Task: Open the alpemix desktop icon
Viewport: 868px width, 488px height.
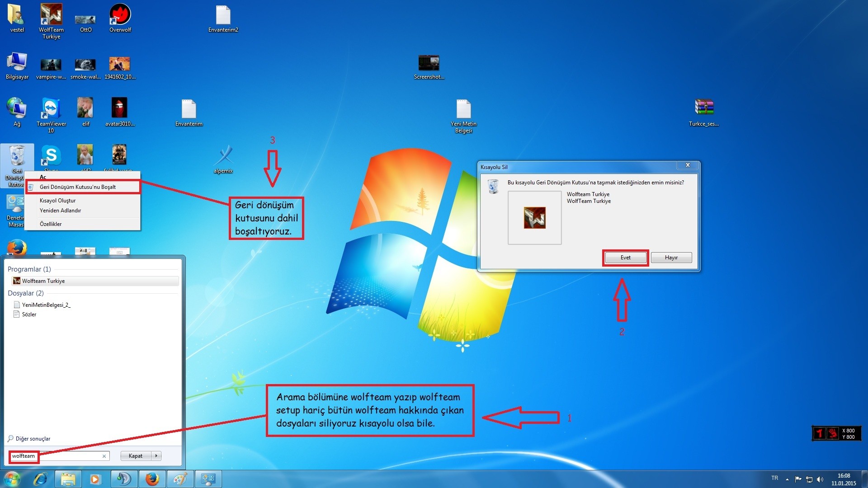Action: [x=223, y=159]
